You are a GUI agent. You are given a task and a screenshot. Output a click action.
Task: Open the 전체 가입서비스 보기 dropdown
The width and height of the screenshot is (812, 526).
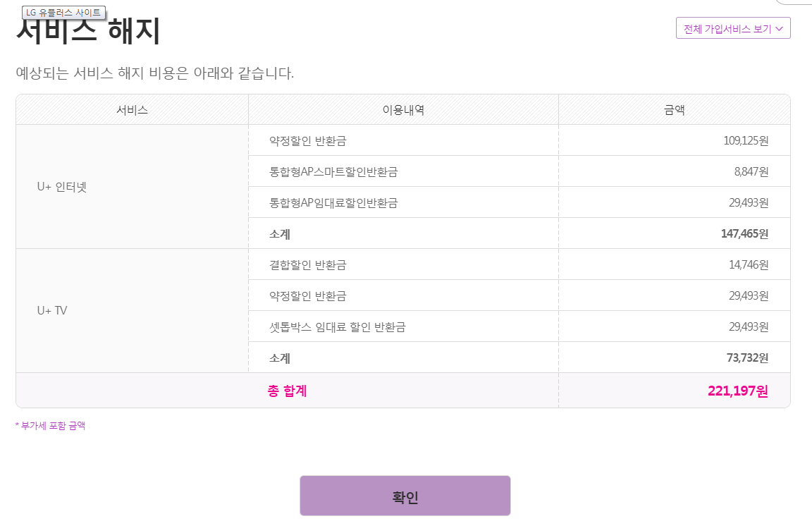[x=732, y=28]
